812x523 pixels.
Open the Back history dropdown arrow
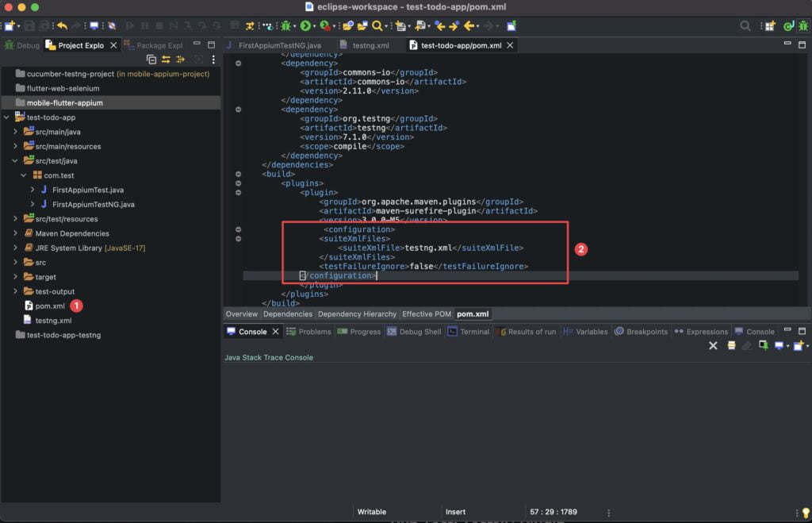pyautogui.click(x=477, y=26)
